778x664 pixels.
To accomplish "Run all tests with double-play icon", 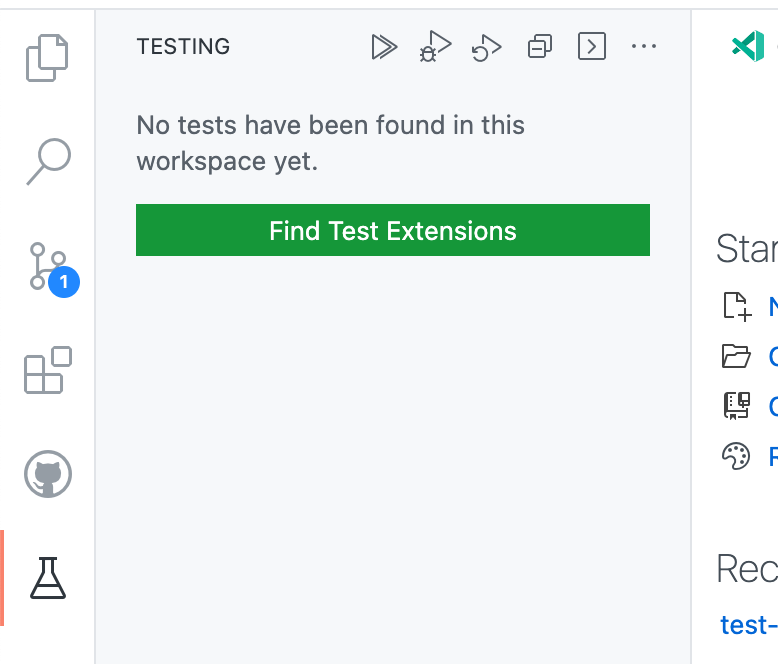I will 384,47.
